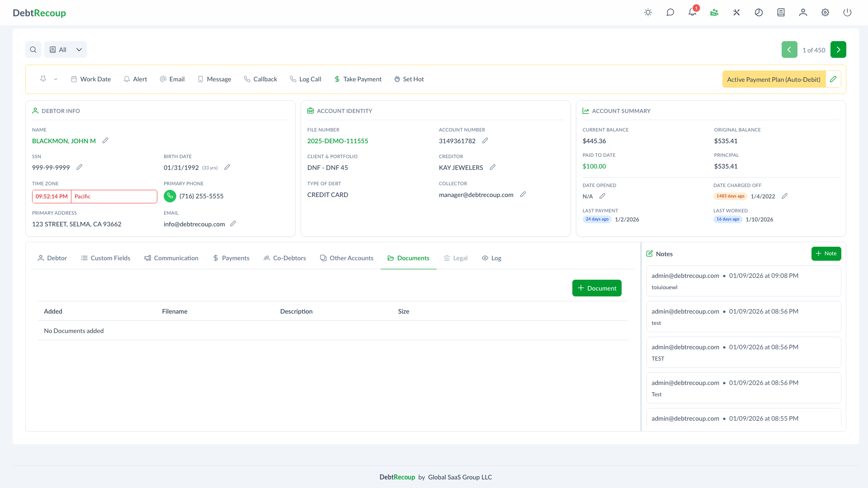The width and height of the screenshot is (868, 488).
Task: Switch to the Payments tab
Action: point(231,258)
